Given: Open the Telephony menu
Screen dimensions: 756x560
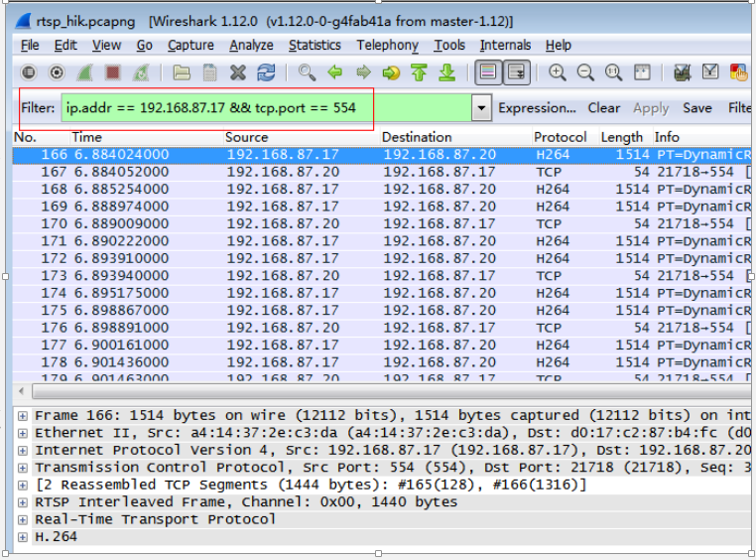Looking at the screenshot, I should coord(388,46).
